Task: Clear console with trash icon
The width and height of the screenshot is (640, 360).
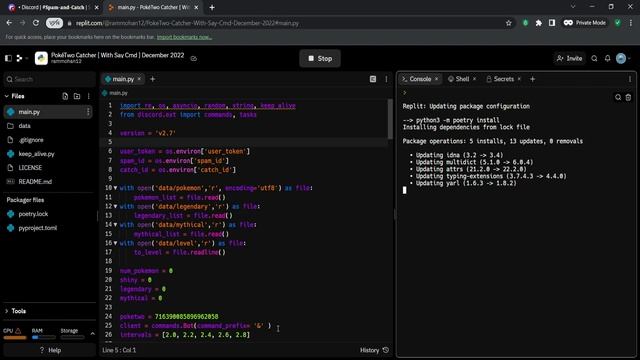Action: [x=628, y=97]
